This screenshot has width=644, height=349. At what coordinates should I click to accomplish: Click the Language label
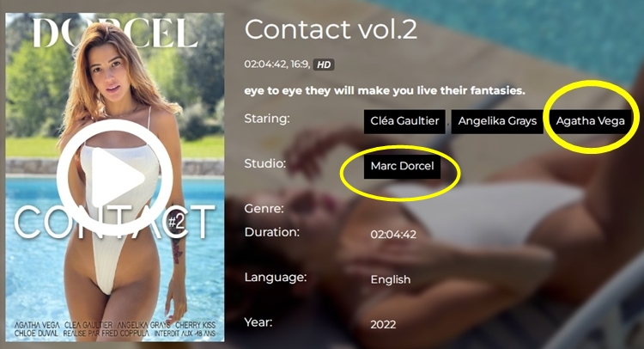[276, 278]
